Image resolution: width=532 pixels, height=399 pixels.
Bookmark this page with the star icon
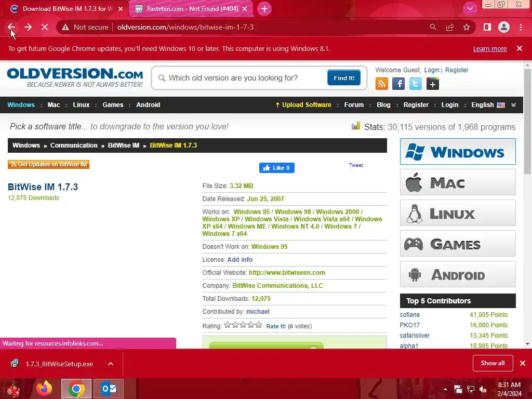pyautogui.click(x=467, y=27)
